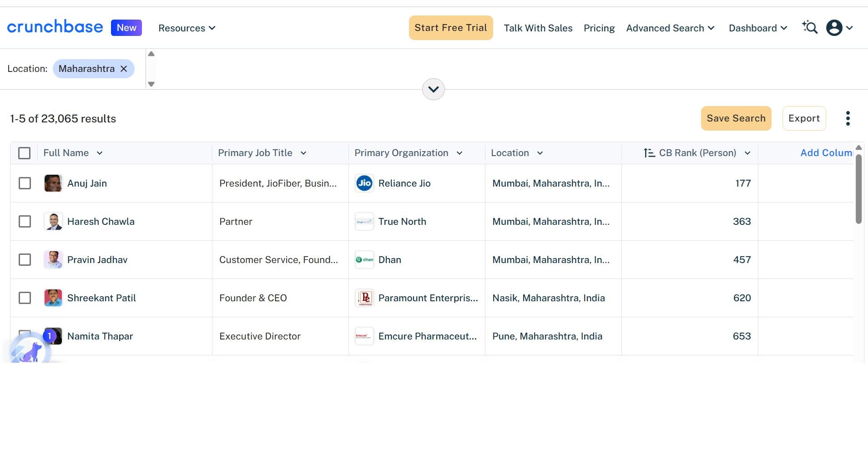Open Paramount Enterprises organization link
Image resolution: width=868 pixels, height=451 pixels.
pyautogui.click(x=428, y=298)
